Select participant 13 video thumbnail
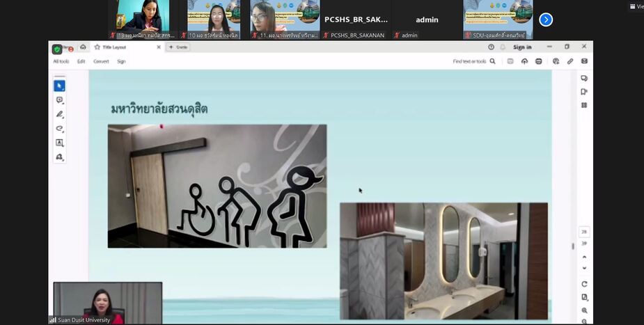This screenshot has width=644, height=325. (x=143, y=19)
